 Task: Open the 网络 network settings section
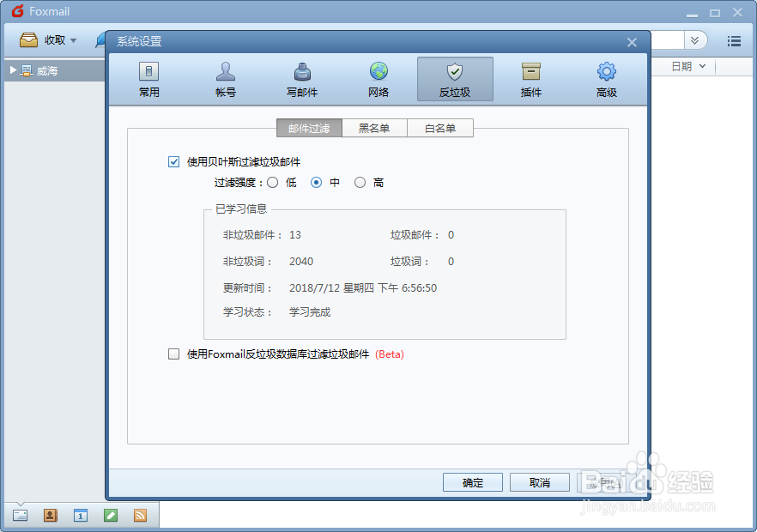point(378,79)
